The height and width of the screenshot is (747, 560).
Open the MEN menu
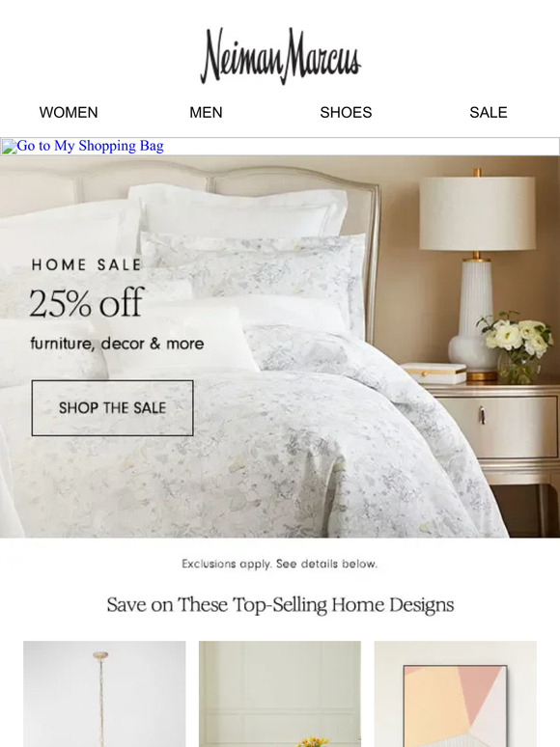pos(206,112)
